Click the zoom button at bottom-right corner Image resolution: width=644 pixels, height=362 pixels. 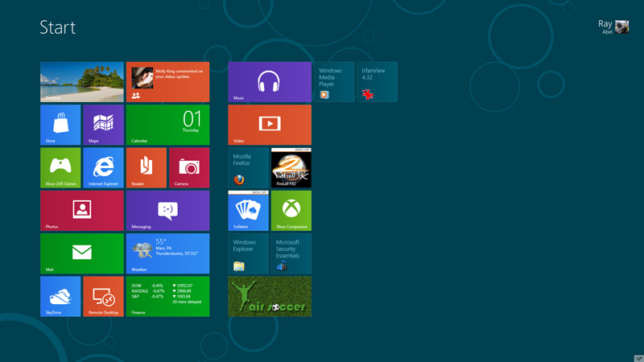[x=639, y=358]
